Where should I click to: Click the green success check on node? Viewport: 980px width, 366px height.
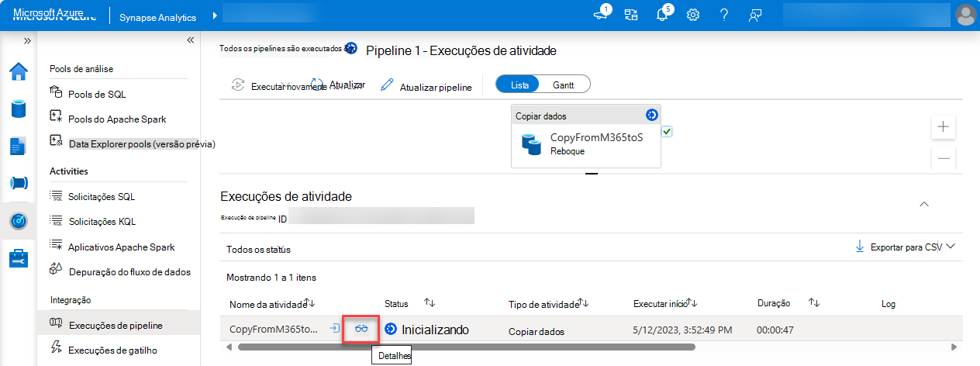(667, 132)
